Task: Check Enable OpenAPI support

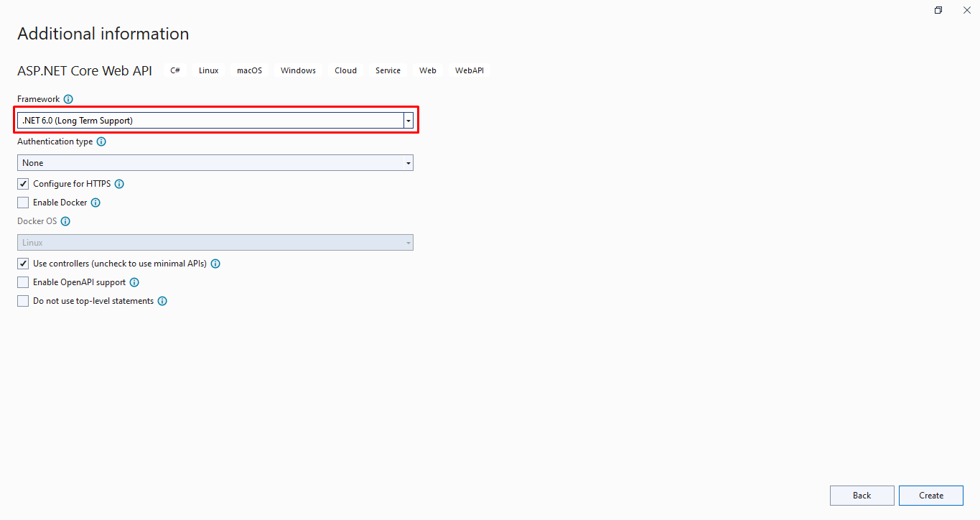Action: coord(23,282)
